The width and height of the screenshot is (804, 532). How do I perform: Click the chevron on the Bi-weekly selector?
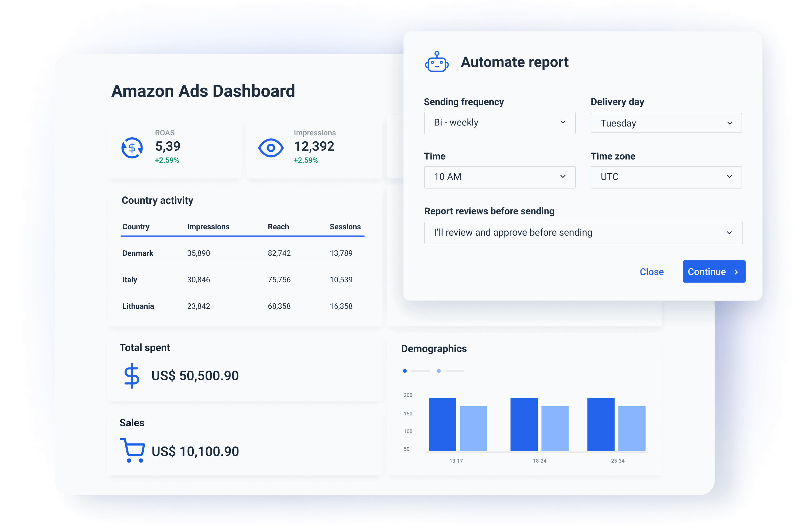pos(563,122)
